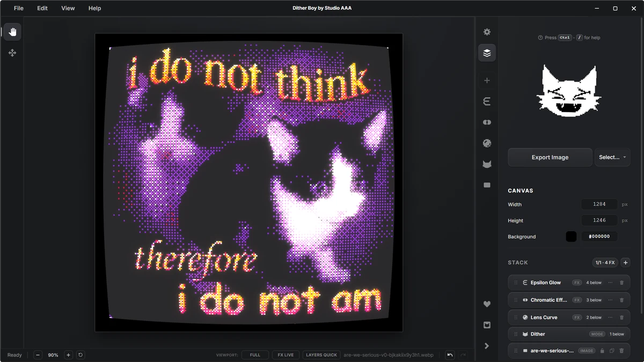Viewport: 644px width, 362px height.
Task: Delete the Lens Curve effect
Action: pos(622,317)
